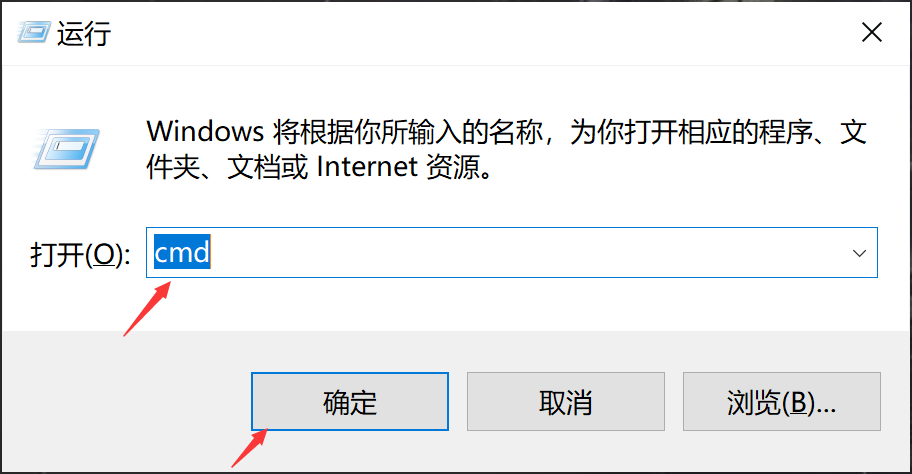Click the small Run icon in the title bar

(x=34, y=32)
